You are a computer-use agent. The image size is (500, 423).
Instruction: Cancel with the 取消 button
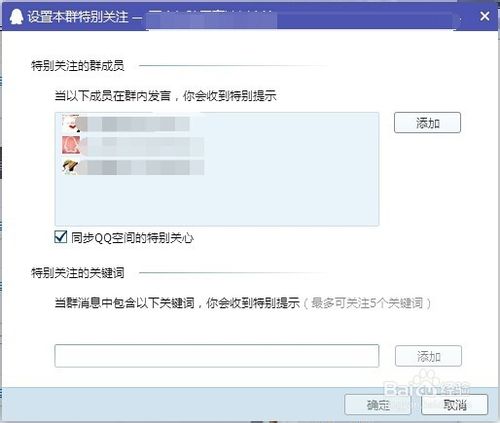point(455,405)
